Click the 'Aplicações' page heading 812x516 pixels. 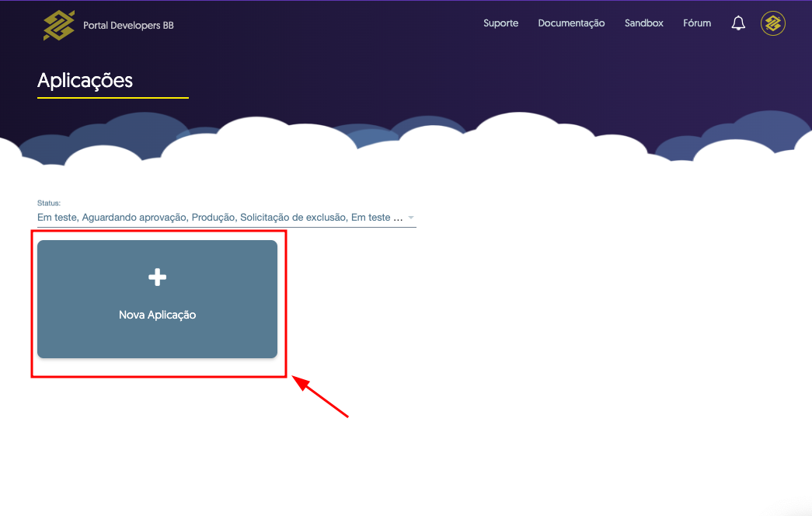(85, 80)
